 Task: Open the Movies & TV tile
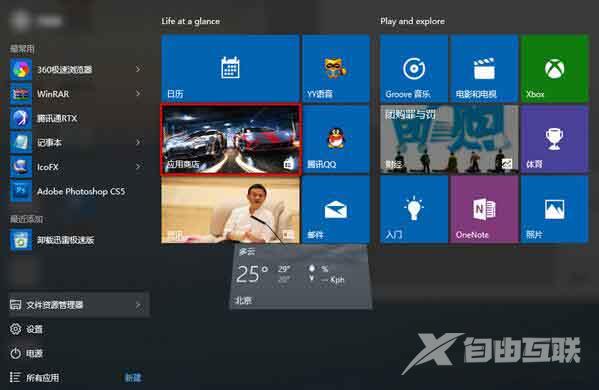point(484,68)
